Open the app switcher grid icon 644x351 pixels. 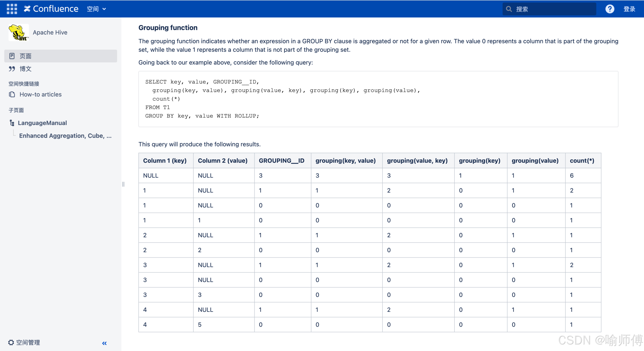tap(12, 9)
